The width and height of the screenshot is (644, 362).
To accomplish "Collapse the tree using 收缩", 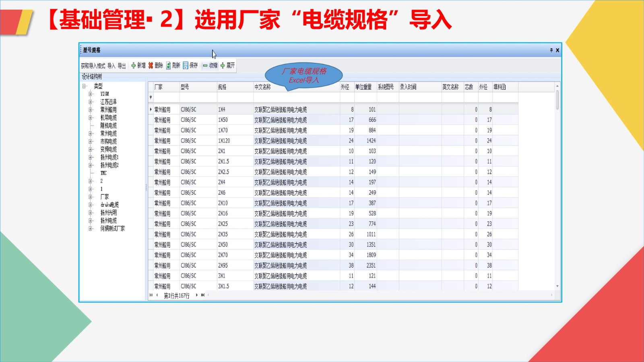I will (x=210, y=66).
